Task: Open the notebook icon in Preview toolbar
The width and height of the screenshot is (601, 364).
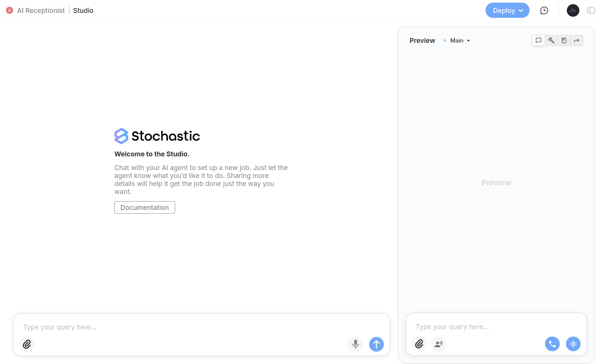Action: [x=564, y=41]
